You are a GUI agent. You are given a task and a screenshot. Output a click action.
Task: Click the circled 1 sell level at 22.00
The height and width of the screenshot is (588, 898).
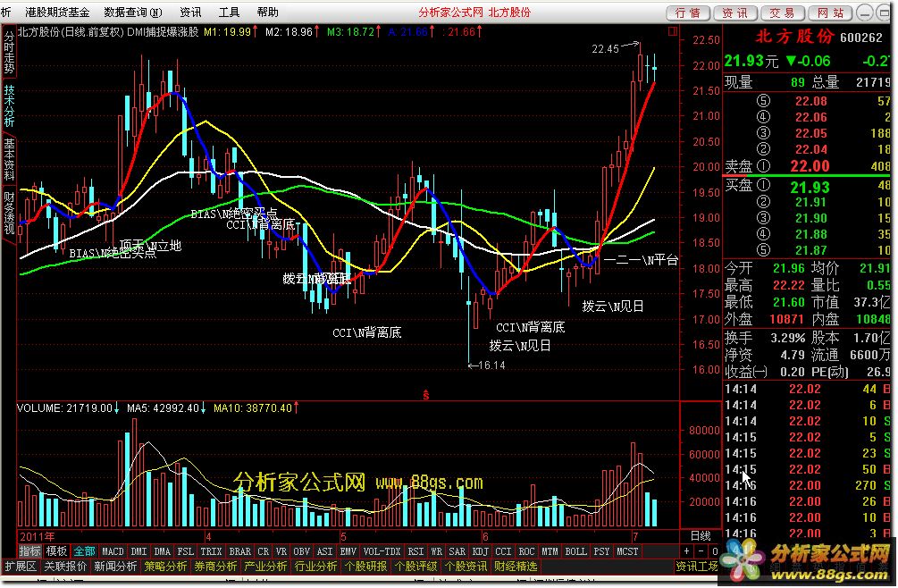[763, 166]
